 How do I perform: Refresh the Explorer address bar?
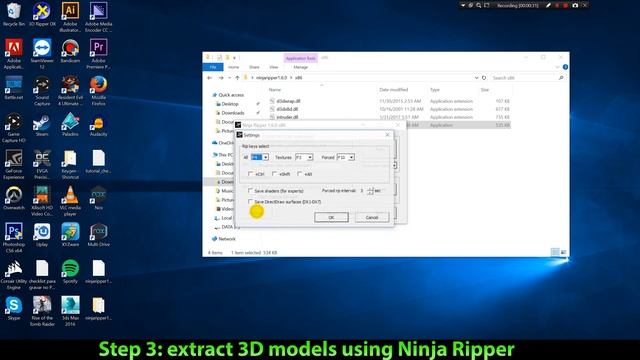pyautogui.click(x=484, y=78)
